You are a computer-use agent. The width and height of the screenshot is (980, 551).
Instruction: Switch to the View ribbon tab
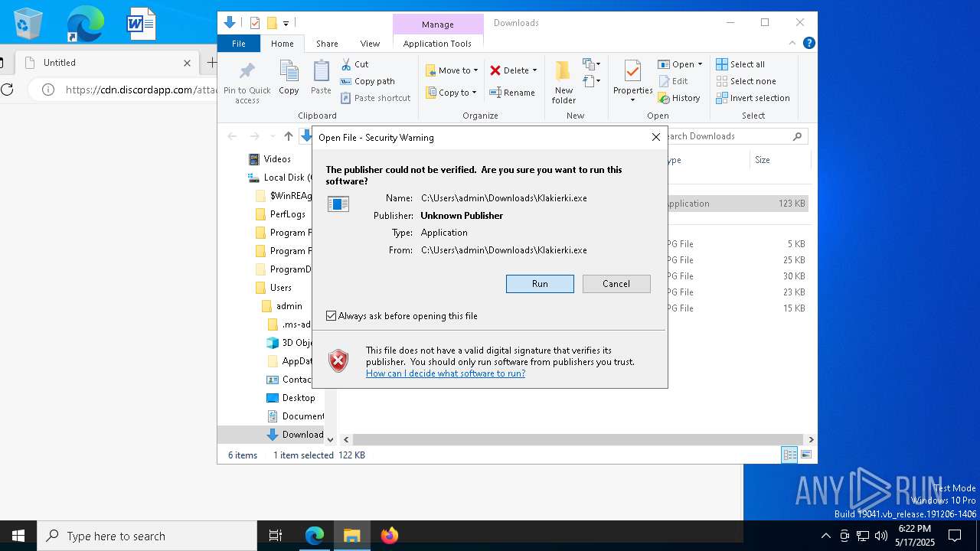370,44
